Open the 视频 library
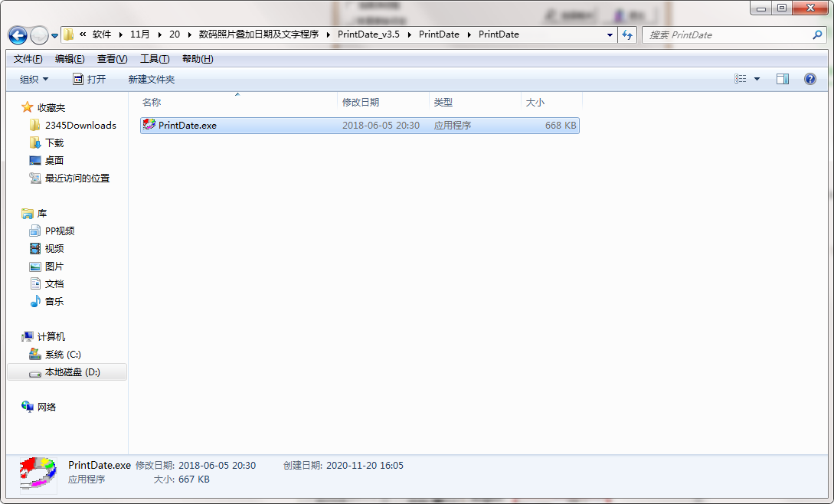 tap(54, 248)
